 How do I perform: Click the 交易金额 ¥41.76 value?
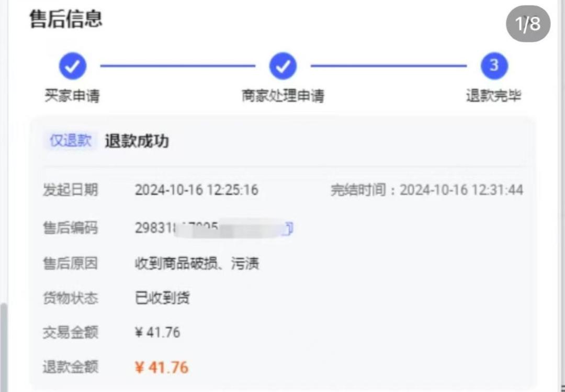[157, 332]
